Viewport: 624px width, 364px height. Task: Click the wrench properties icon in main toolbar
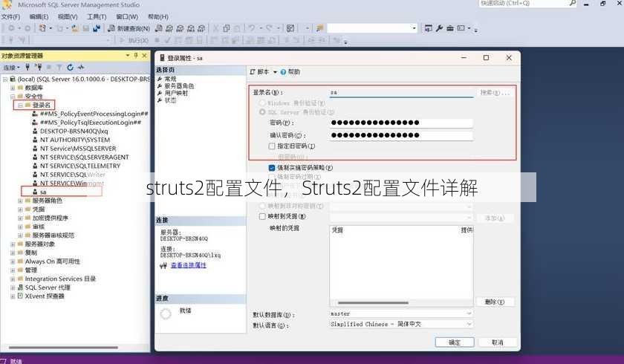pos(439,28)
